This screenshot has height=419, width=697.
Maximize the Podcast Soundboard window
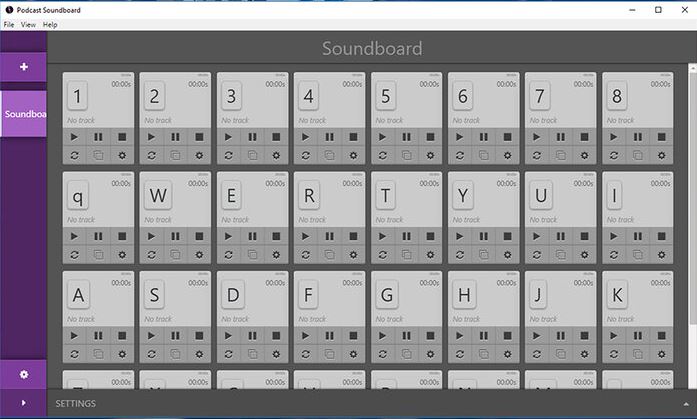658,10
